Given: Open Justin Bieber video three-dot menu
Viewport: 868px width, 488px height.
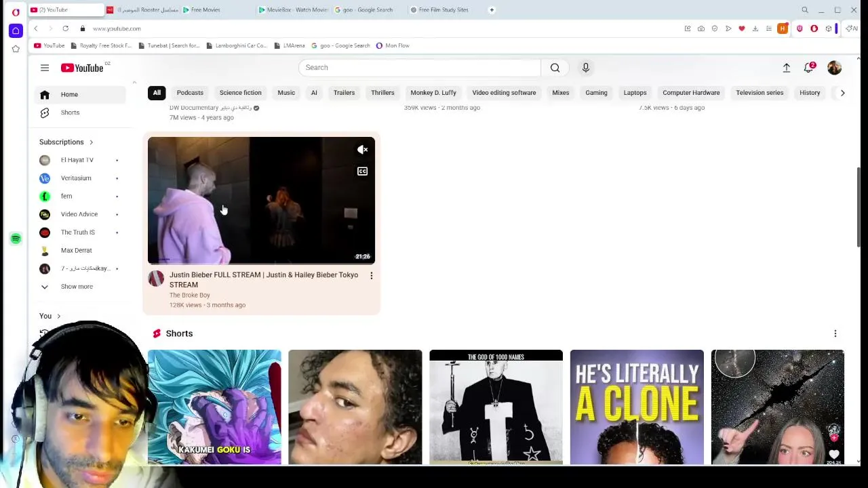Looking at the screenshot, I should [371, 276].
